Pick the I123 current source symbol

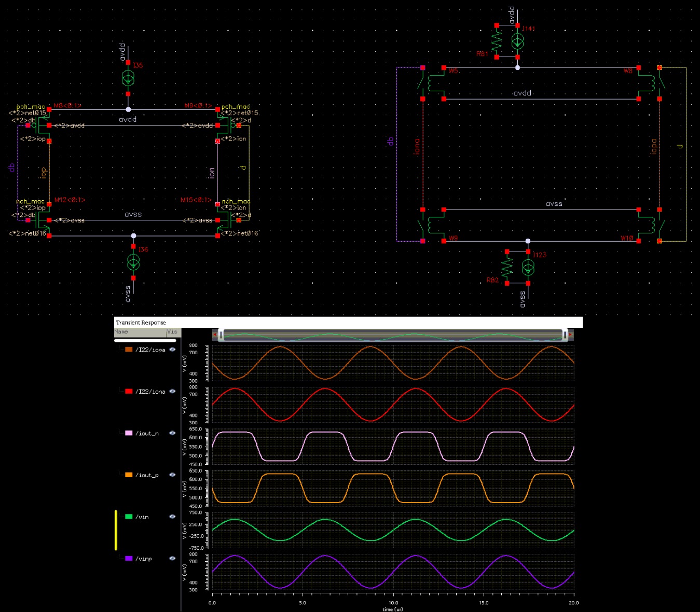[528, 268]
